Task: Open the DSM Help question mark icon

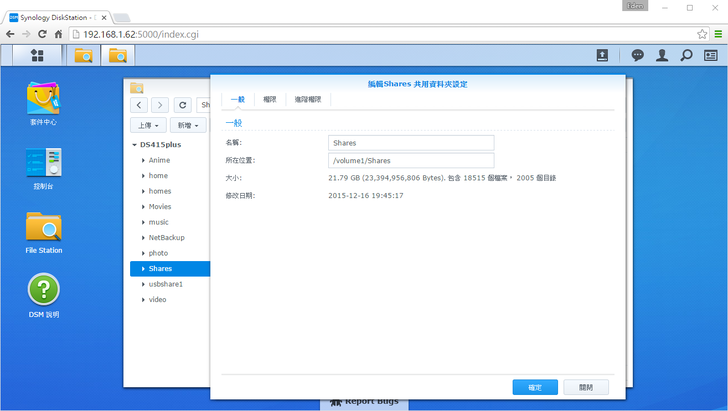Action: point(43,290)
